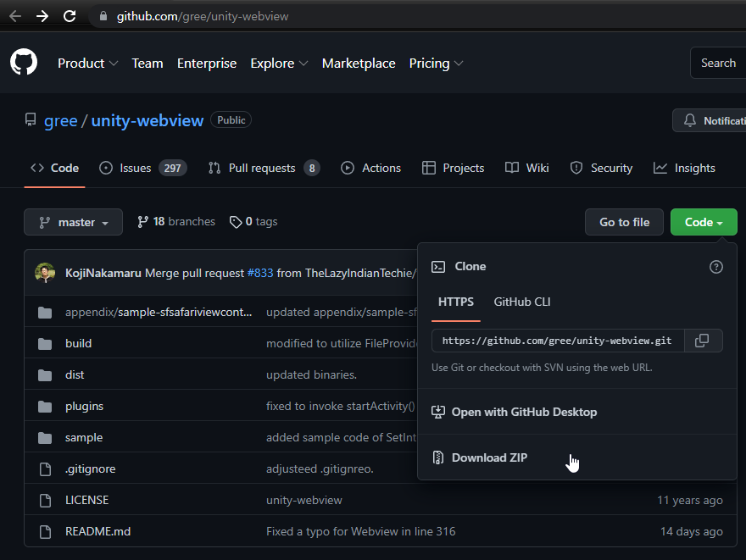Screen dimensions: 746x560
Task: Click the GitHub Desktop download icon
Action: pyautogui.click(x=438, y=412)
